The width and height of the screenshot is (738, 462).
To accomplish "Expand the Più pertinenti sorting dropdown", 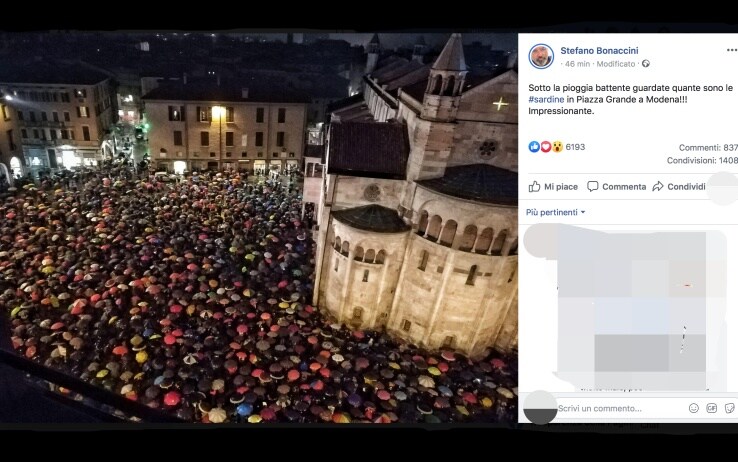I will click(x=555, y=212).
